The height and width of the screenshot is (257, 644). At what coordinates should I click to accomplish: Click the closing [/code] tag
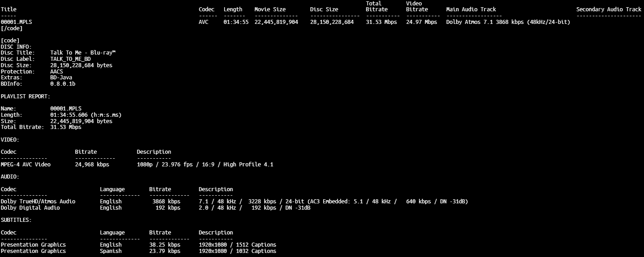point(12,28)
